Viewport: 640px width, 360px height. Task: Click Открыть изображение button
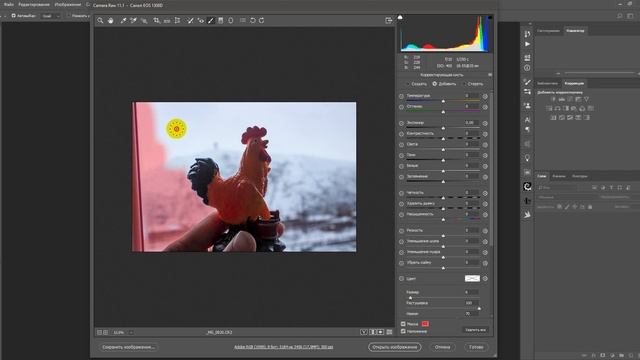pos(395,347)
